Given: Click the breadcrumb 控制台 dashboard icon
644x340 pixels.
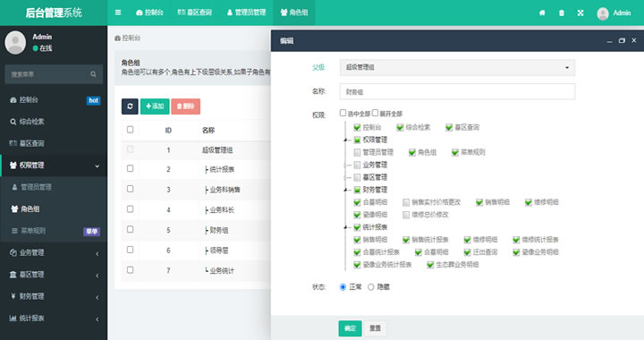Looking at the screenshot, I should click(x=117, y=38).
